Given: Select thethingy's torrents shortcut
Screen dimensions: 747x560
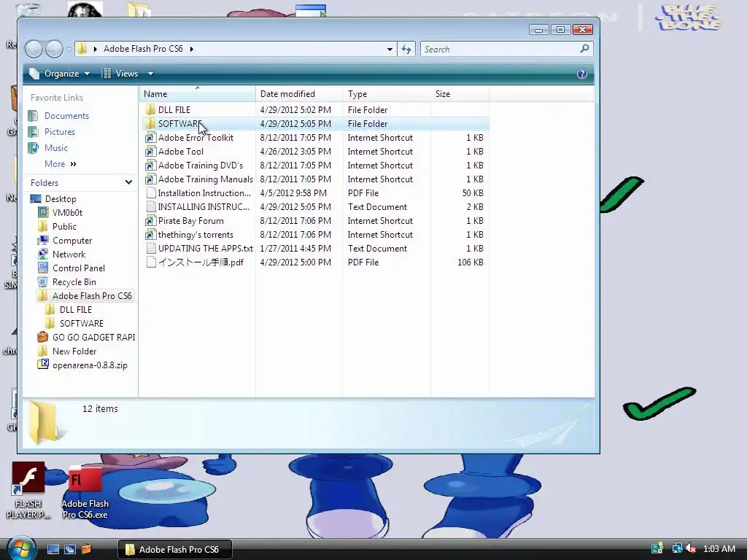Looking at the screenshot, I should 196,234.
